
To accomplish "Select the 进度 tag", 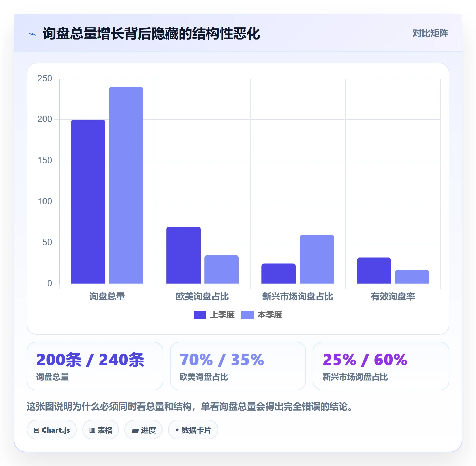I will pos(143,430).
